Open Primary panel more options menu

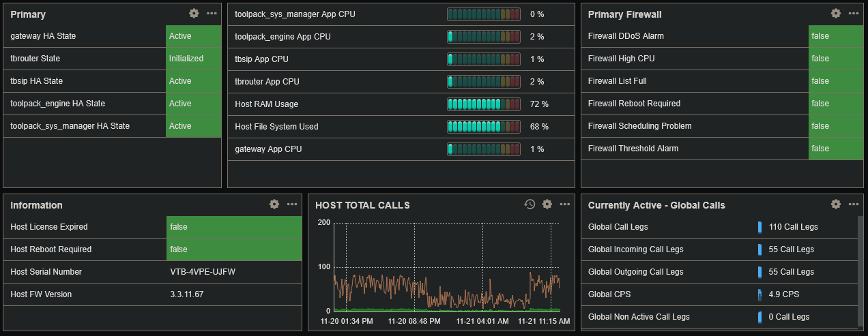(x=212, y=14)
